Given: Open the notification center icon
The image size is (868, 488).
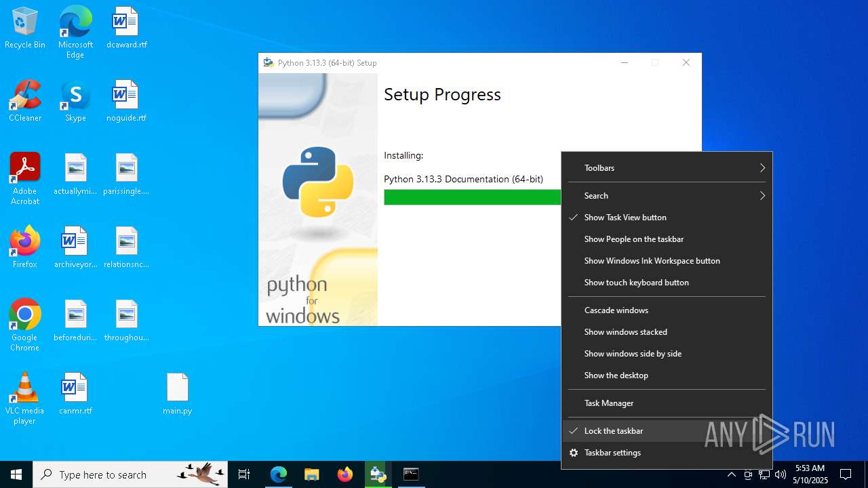Looking at the screenshot, I should pos(846,474).
